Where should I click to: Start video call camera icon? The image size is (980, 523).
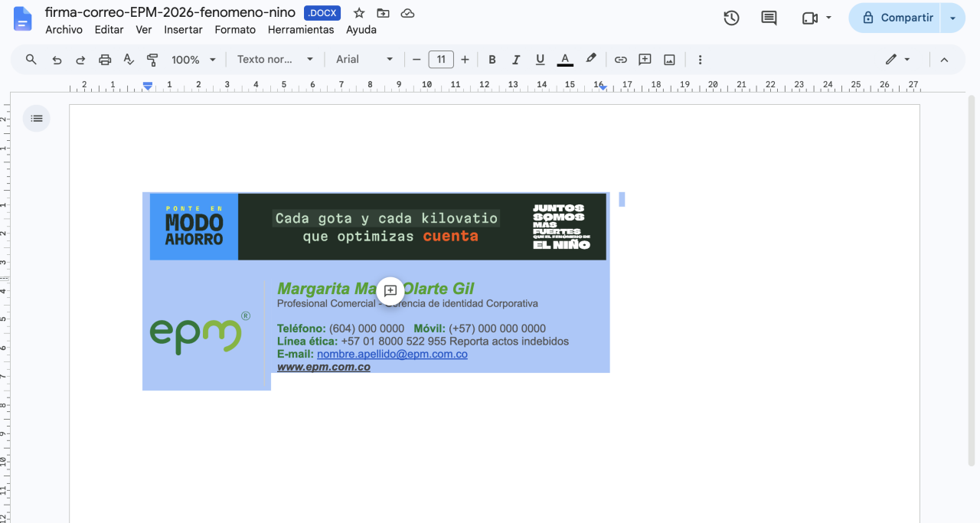pyautogui.click(x=810, y=18)
